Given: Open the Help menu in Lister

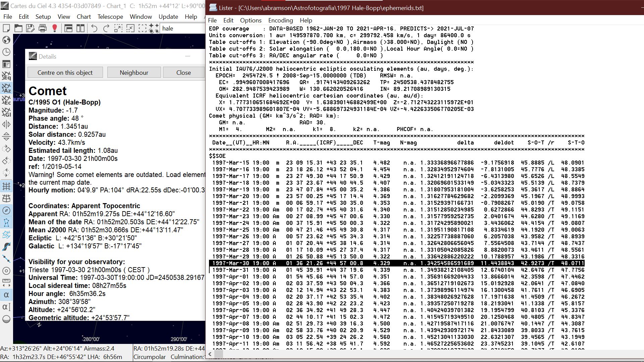Looking at the screenshot, I should click(x=306, y=20).
